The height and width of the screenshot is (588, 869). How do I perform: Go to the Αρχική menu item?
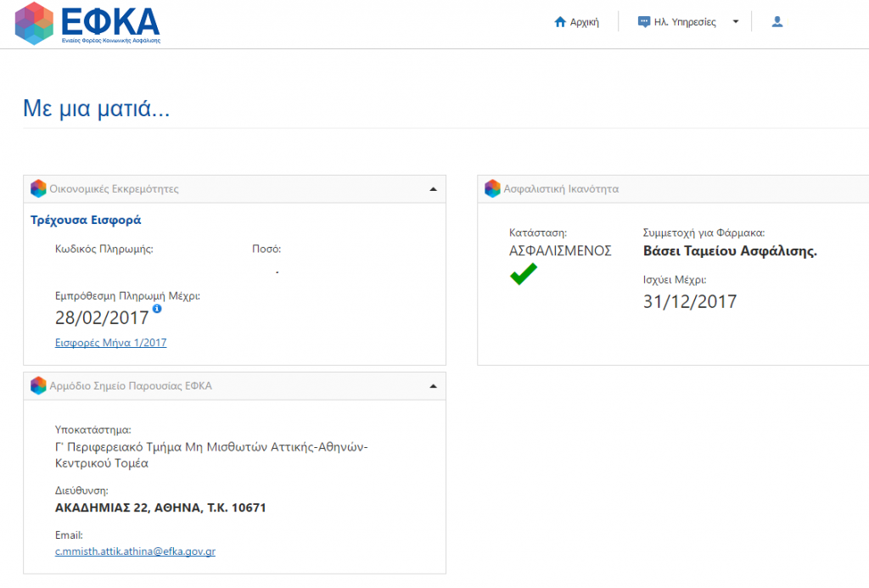pyautogui.click(x=585, y=23)
